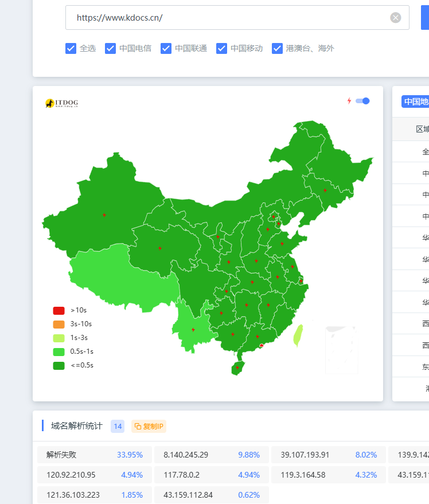Click the 复制IP button
Viewport: 429px width, 504px height.
[149, 426]
